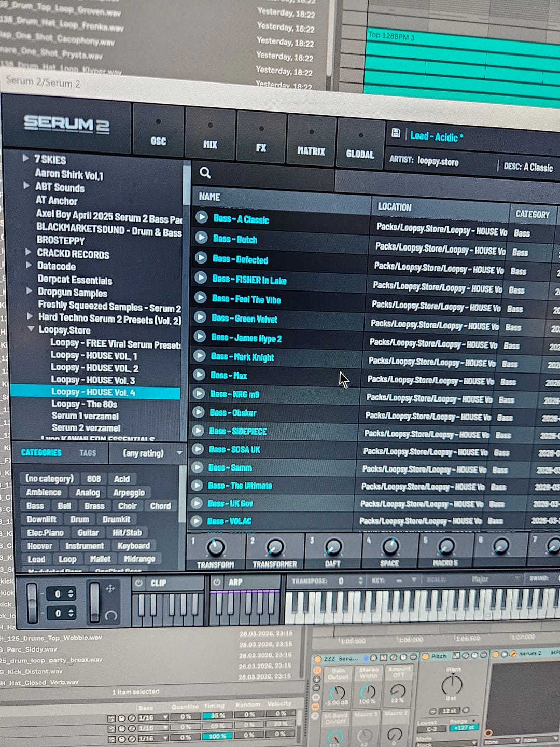Preview play icon for Bass - The Ultimate
The height and width of the screenshot is (747, 560).
click(x=197, y=485)
